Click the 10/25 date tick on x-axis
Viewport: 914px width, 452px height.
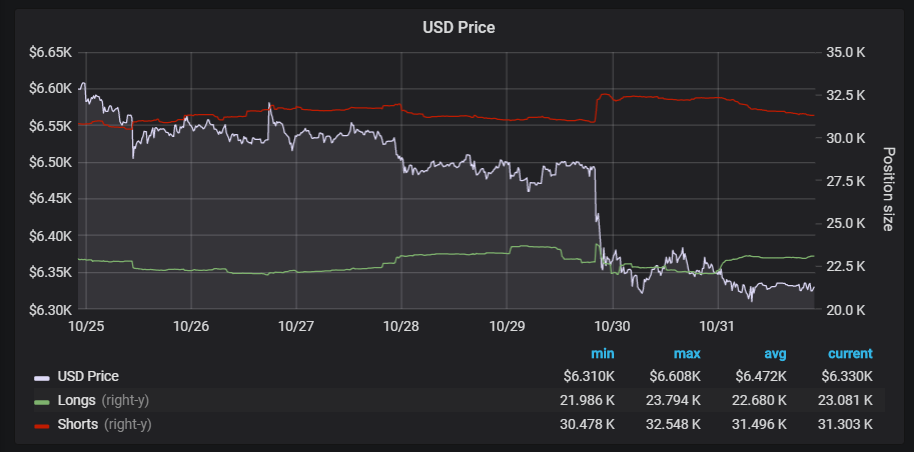(x=85, y=326)
